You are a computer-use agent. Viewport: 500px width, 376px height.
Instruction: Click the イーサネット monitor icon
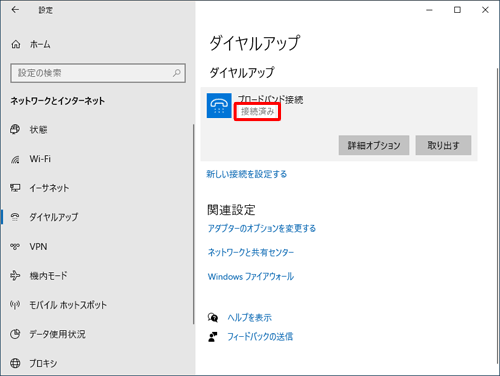(15, 188)
